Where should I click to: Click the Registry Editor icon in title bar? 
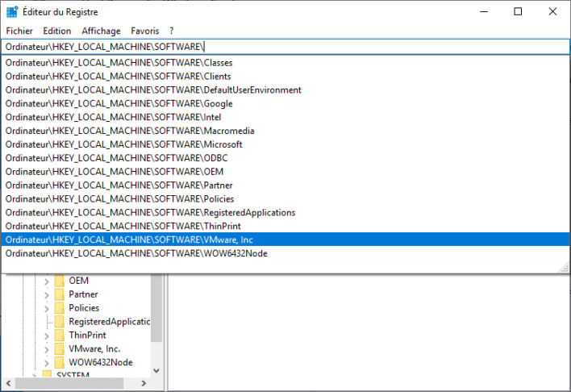coord(10,11)
